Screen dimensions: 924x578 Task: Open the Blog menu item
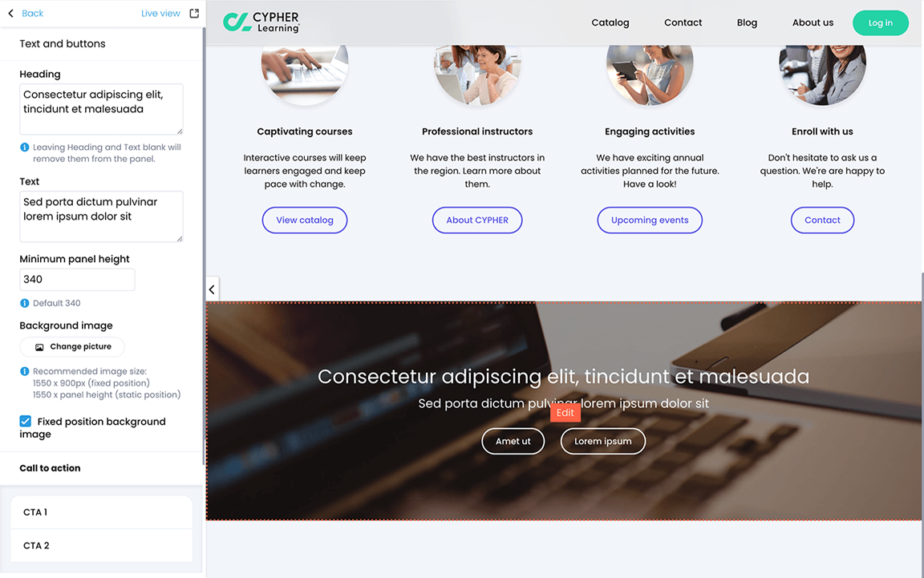point(747,22)
